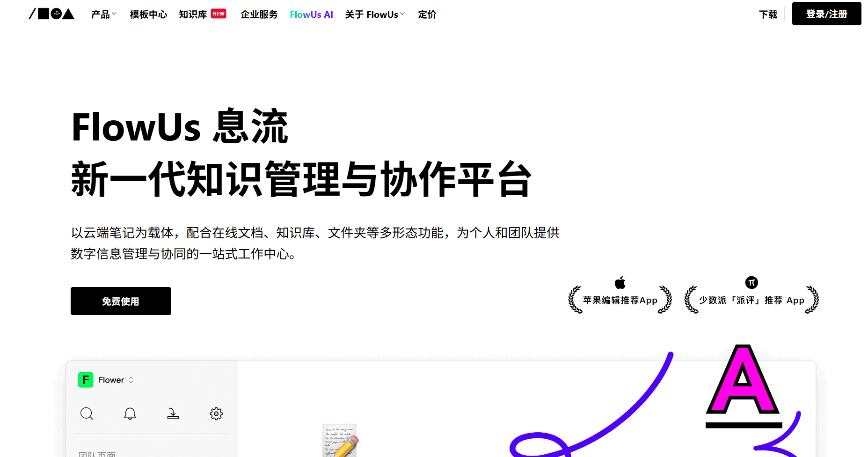Open settings with the gear icon
This screenshot has height=457, width=868.
(x=216, y=413)
